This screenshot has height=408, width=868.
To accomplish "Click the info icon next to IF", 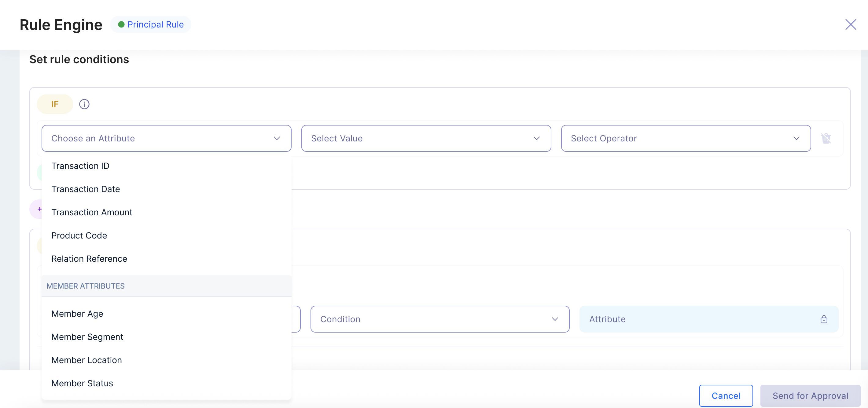I will [84, 104].
